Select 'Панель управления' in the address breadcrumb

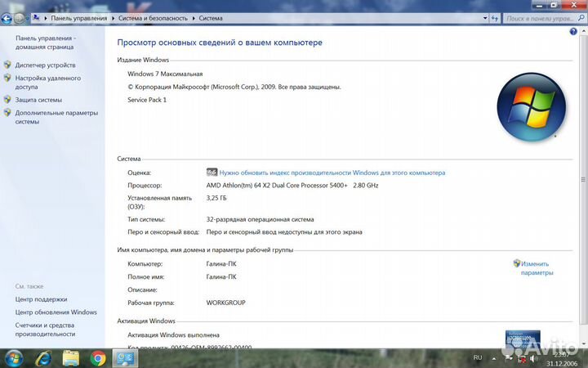(x=78, y=17)
